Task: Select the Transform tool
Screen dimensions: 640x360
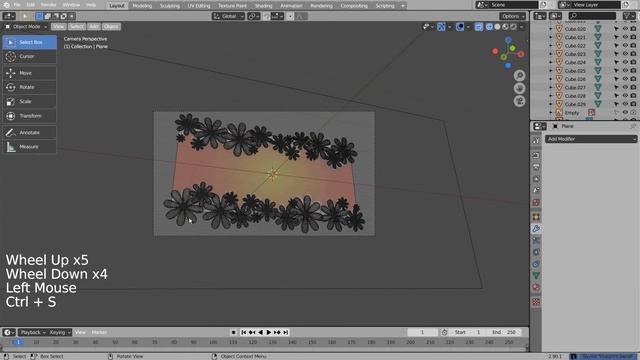Action: 29,116
